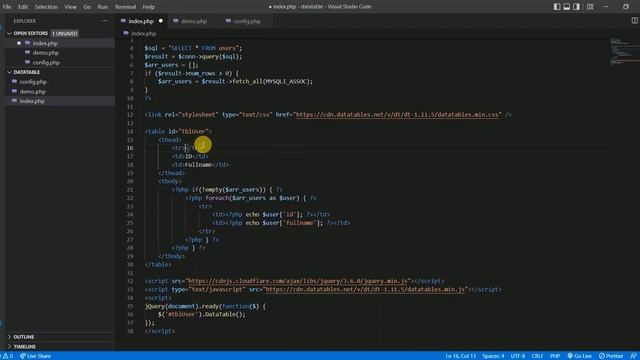Image resolution: width=640 pixels, height=360 pixels.
Task: Click CRLF line ending status
Action: click(x=537, y=356)
